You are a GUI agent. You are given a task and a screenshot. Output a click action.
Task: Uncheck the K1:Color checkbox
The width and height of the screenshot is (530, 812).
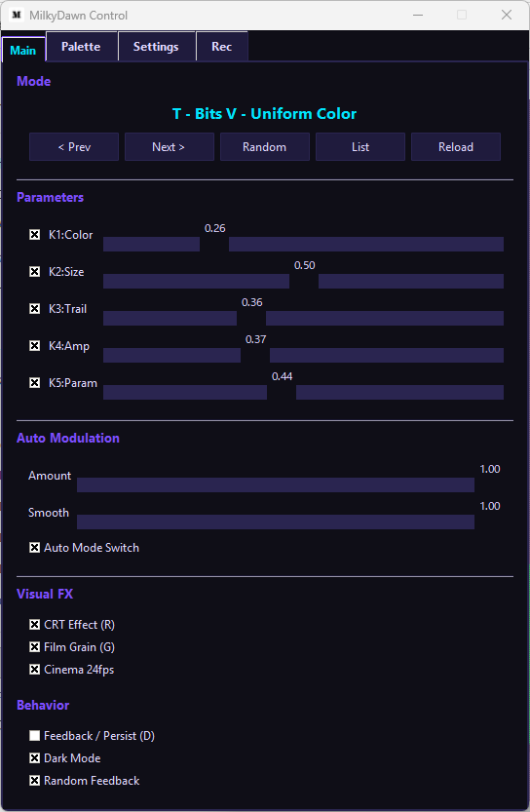[35, 235]
